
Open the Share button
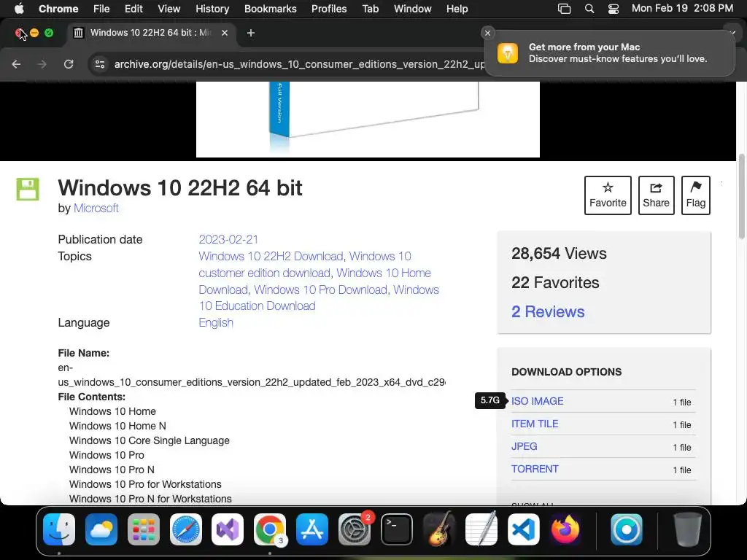click(656, 195)
